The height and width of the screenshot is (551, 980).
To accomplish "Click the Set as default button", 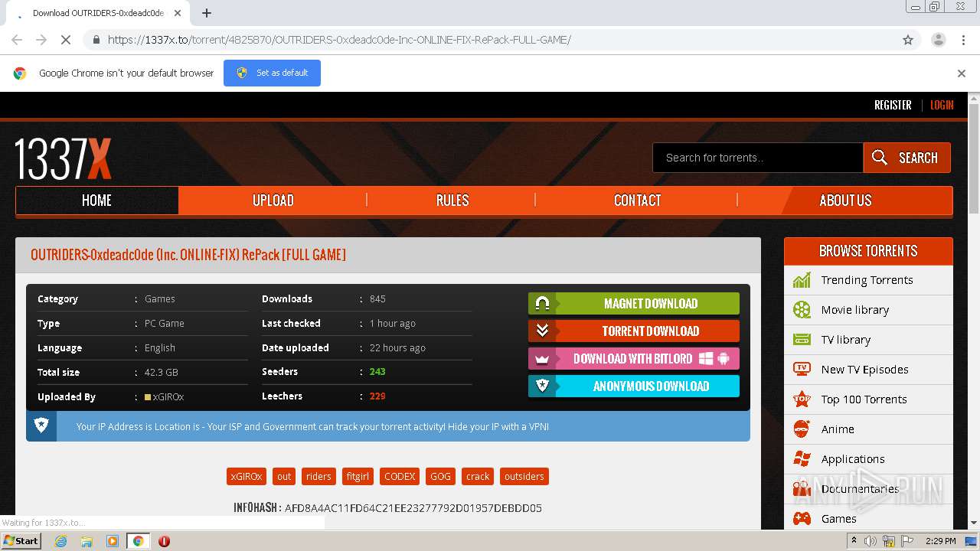I will click(272, 73).
